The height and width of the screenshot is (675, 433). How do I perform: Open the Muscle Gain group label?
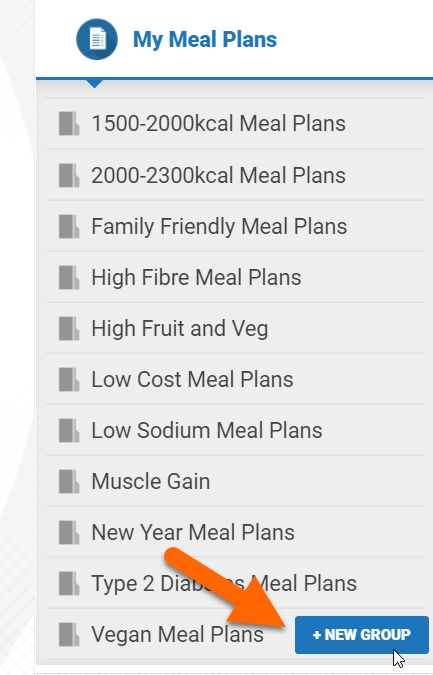(151, 481)
